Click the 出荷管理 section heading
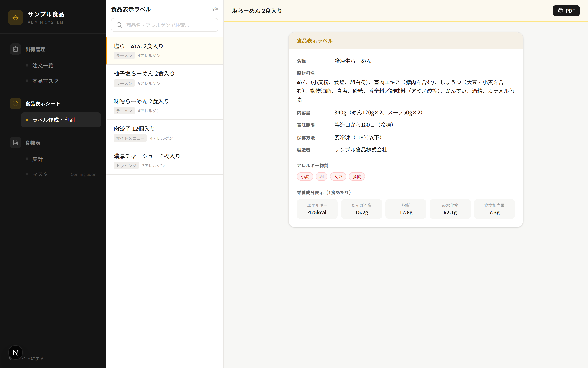The image size is (588, 368). point(35,49)
